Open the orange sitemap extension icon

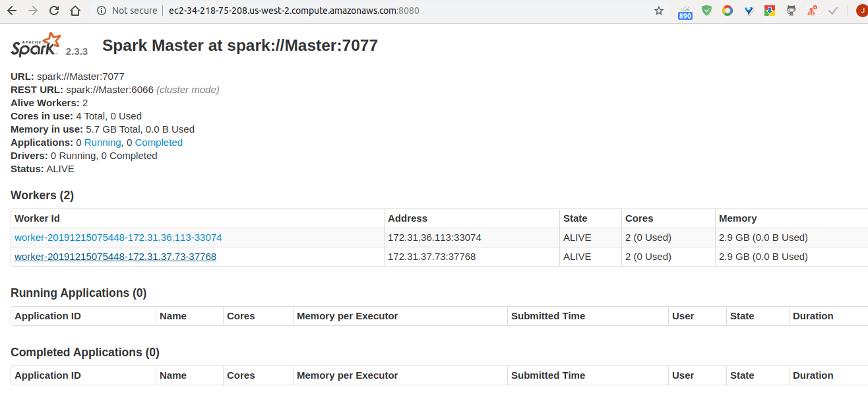tap(813, 11)
